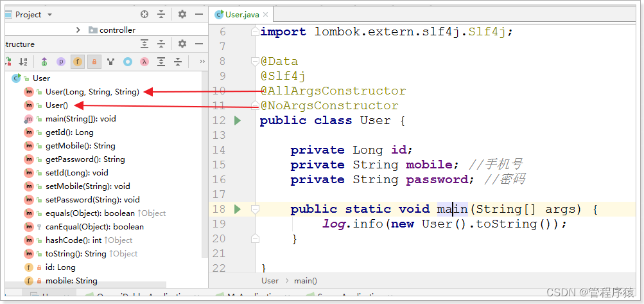Image resolution: width=644 pixels, height=304 pixels.
Task: Click the Structure panel vertical scrollbar
Action: click(205, 165)
